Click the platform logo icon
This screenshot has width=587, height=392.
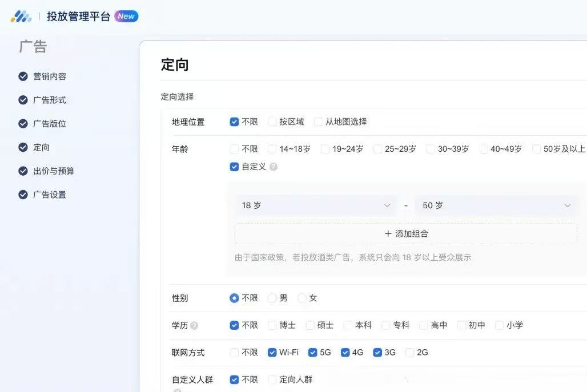pos(21,17)
